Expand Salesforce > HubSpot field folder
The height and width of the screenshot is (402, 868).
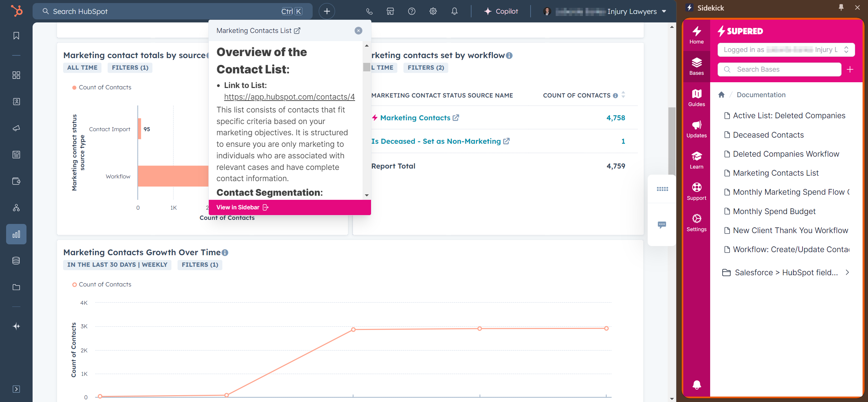[x=786, y=273]
